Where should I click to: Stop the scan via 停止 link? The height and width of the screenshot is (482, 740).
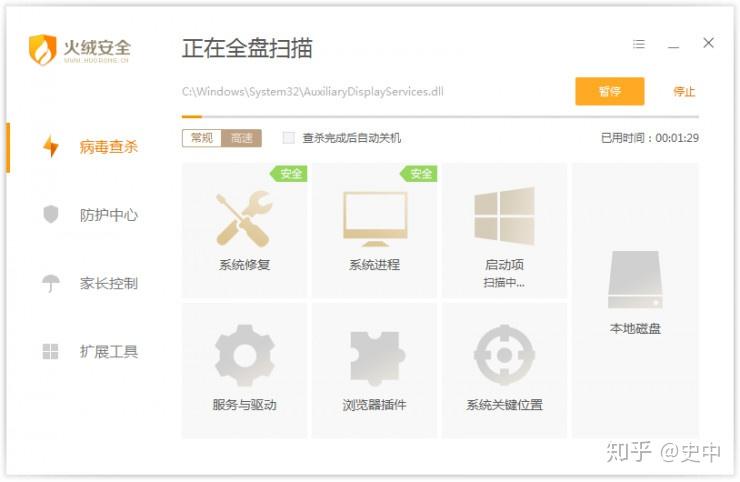[x=684, y=91]
